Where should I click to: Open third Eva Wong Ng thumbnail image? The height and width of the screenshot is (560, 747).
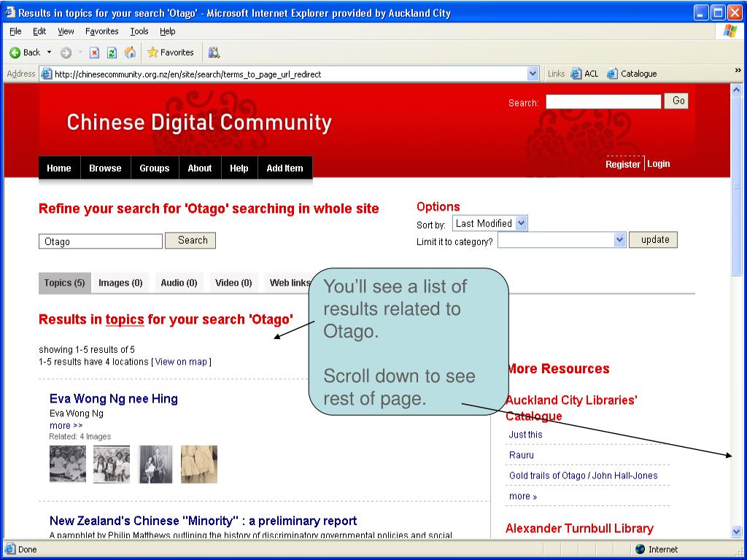pos(156,464)
